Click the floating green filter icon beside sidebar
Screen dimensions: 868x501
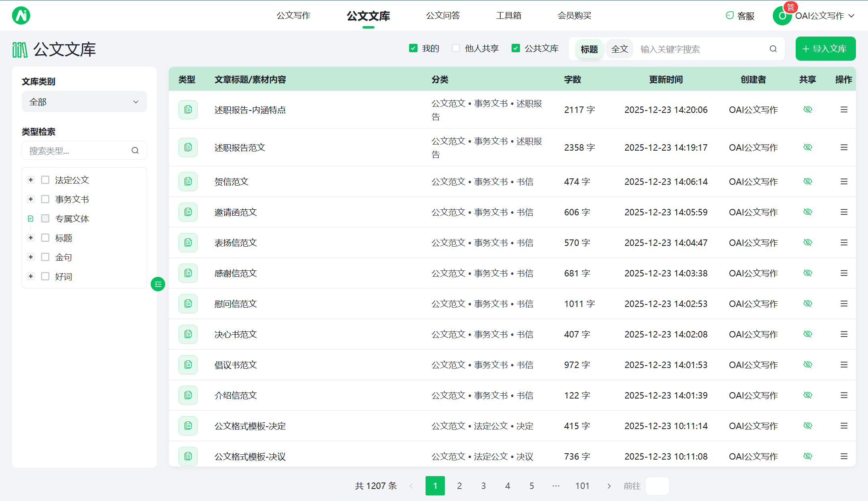[x=158, y=284]
